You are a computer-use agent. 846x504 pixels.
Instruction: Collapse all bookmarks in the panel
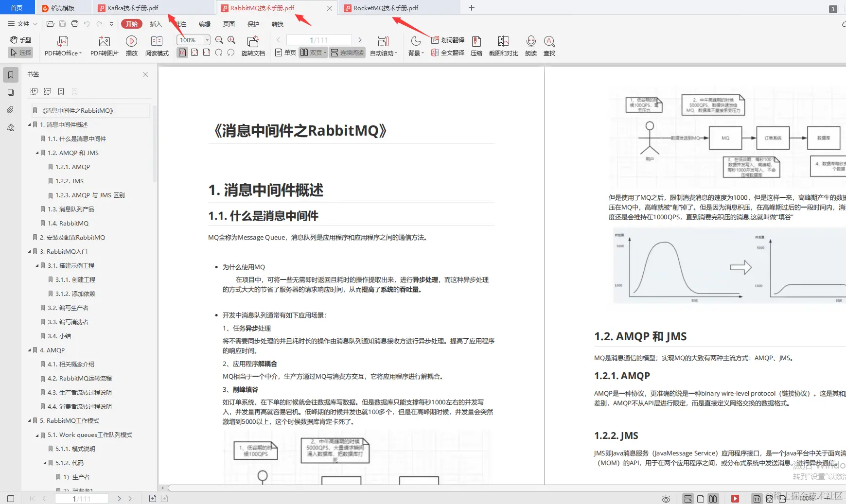(x=48, y=91)
